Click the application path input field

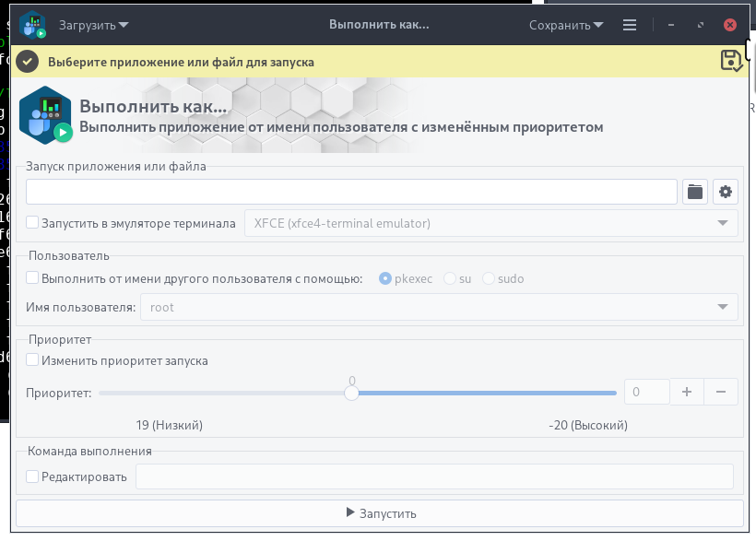pyautogui.click(x=352, y=192)
